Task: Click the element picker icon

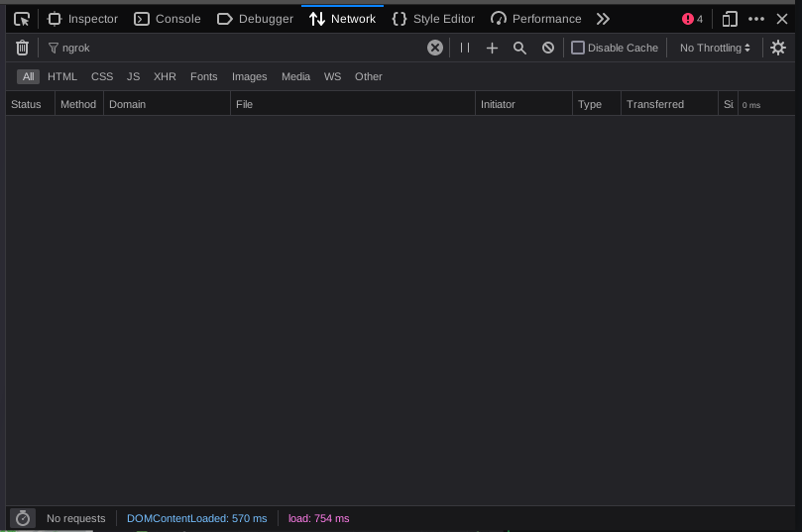Action: click(x=22, y=19)
